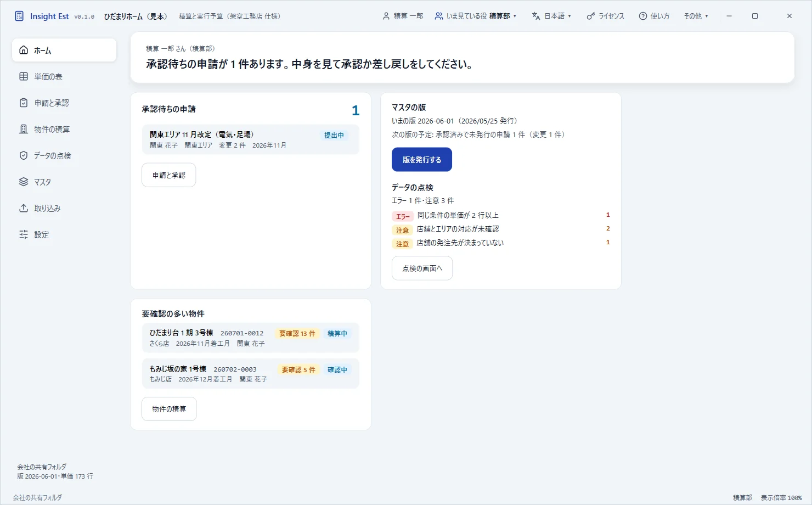Click 積算部 in the status bar
This screenshot has width=812, height=505.
[743, 498]
